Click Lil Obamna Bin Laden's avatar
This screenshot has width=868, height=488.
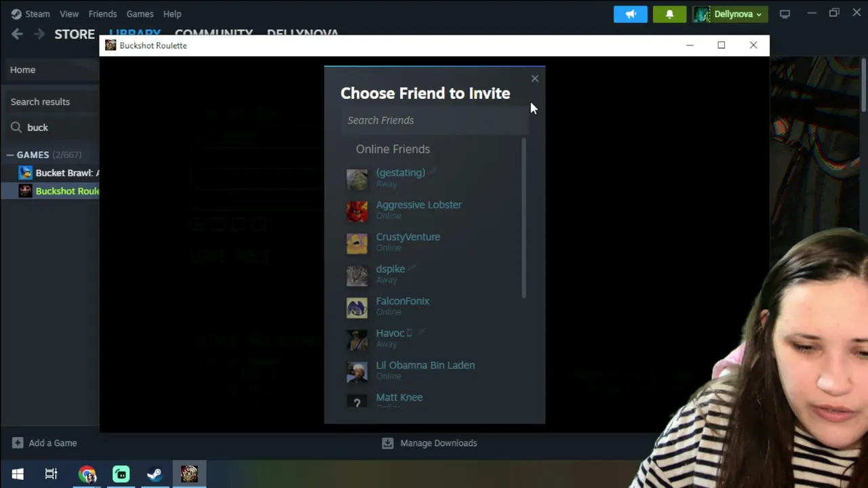[357, 371]
